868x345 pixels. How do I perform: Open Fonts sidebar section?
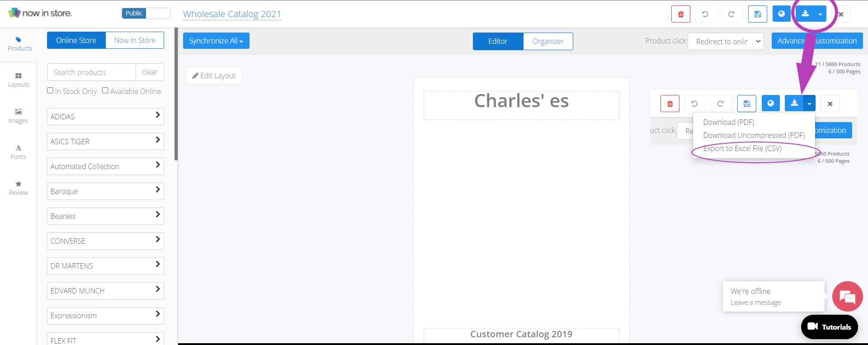tap(19, 152)
